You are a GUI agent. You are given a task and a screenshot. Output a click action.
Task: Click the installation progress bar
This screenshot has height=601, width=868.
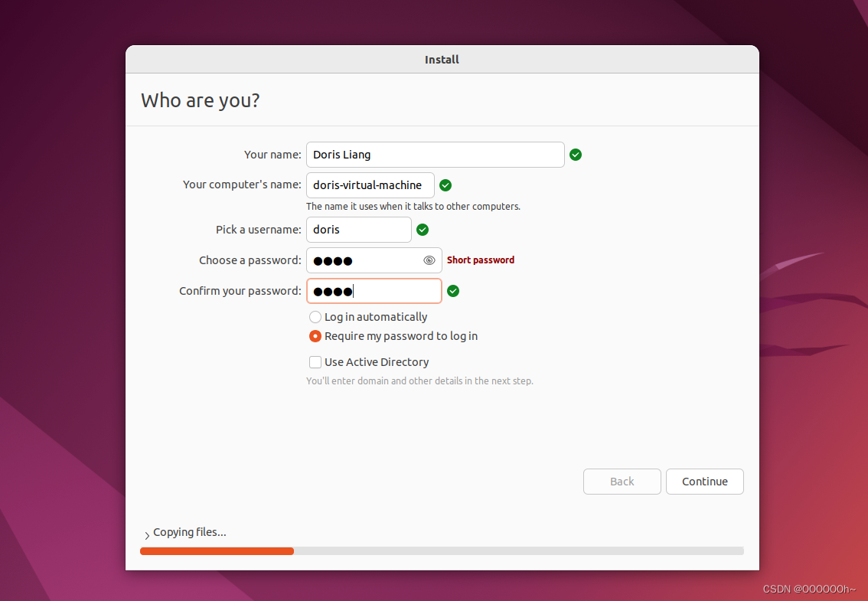pyautogui.click(x=442, y=550)
